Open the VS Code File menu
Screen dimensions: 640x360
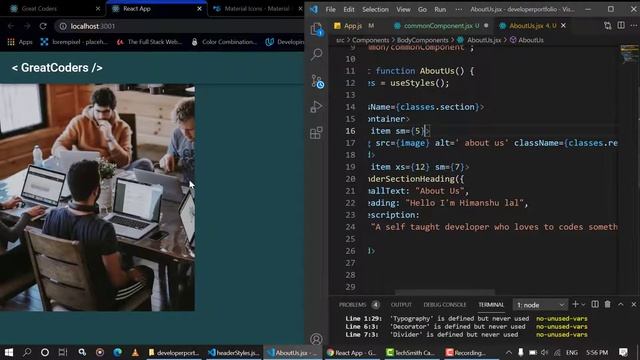coord(331,9)
